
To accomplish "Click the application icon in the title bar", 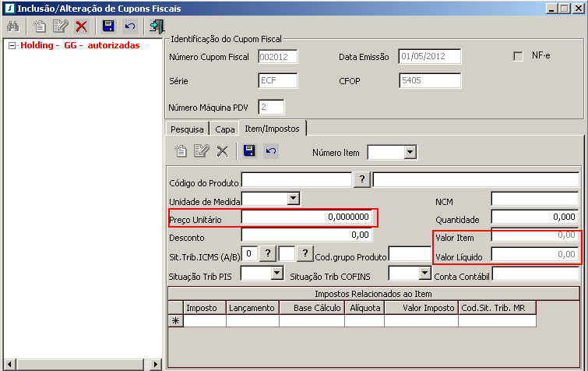I will 9,9.
